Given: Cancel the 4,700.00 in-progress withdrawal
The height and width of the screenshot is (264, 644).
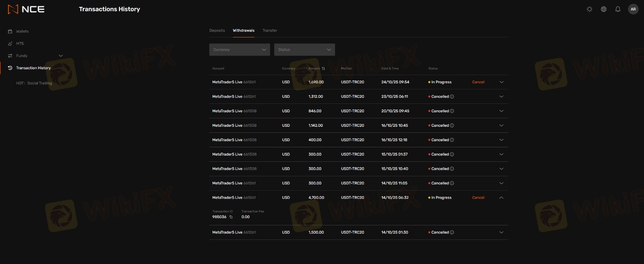Looking at the screenshot, I should 478,198.
